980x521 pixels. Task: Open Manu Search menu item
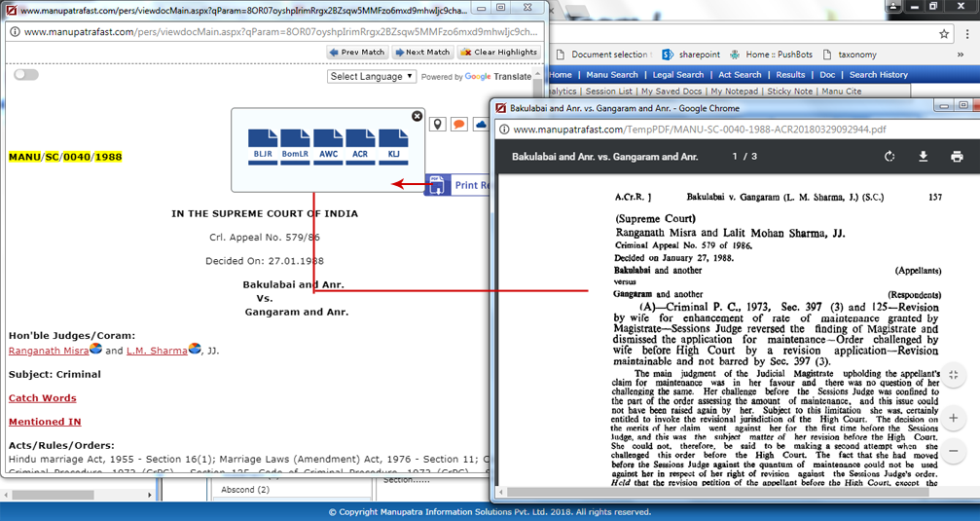click(x=612, y=74)
